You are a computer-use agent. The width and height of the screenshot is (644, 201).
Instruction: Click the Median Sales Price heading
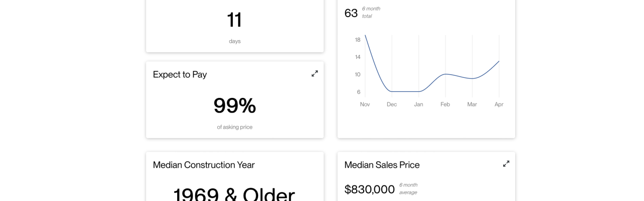pos(382,165)
